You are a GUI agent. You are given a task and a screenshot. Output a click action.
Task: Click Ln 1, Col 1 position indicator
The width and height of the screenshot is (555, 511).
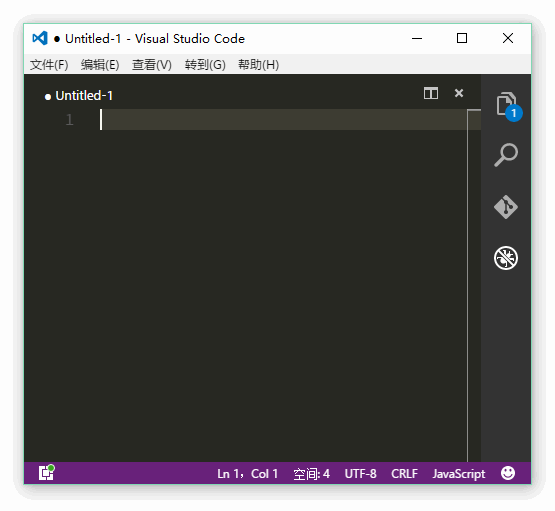[247, 473]
